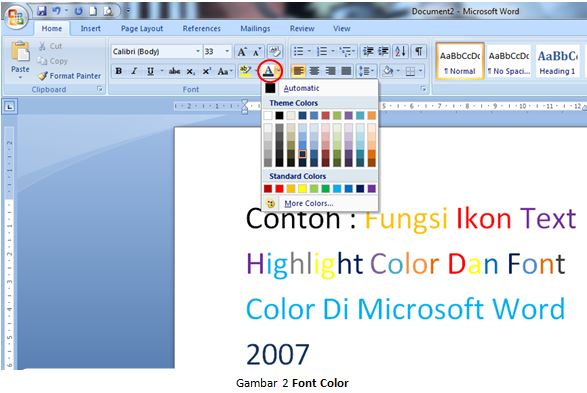Toggle Justify alignment
This screenshot has width=587, height=393.
click(x=346, y=71)
